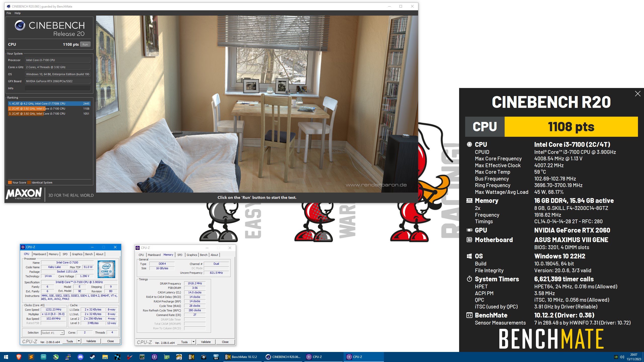Open Sublime Text from the taskbar

pyautogui.click(x=31, y=357)
